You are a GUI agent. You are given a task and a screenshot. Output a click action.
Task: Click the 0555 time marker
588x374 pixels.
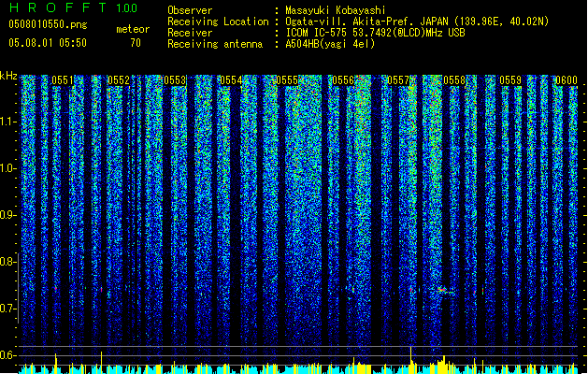287,80
